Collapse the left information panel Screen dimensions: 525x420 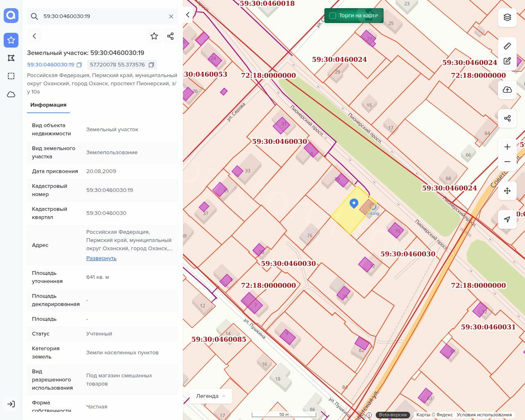(188, 15)
